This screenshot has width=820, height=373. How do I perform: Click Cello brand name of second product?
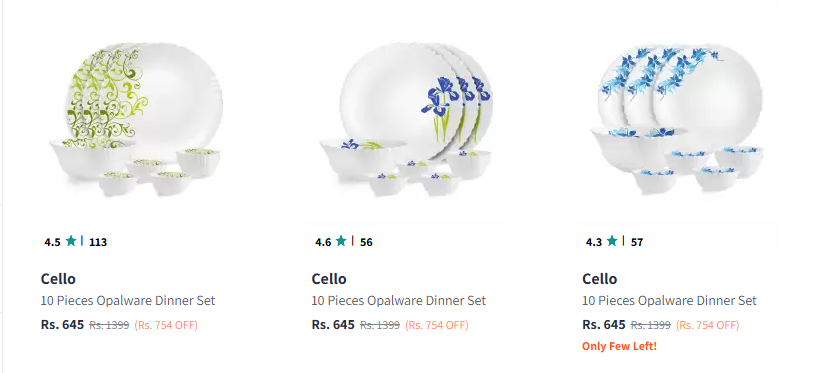coord(329,279)
